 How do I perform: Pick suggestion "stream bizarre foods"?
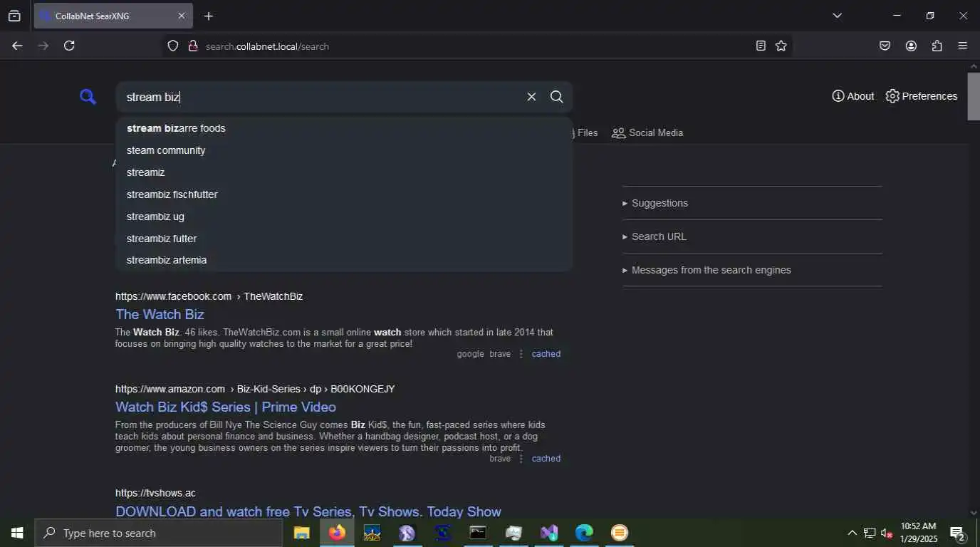(x=344, y=128)
